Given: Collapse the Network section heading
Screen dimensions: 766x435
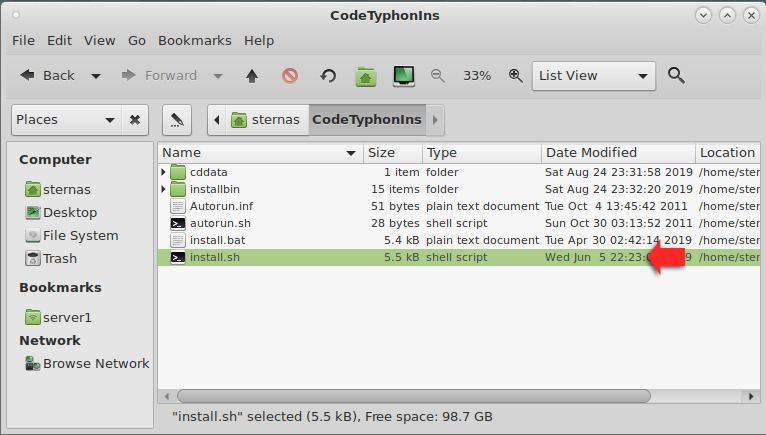Looking at the screenshot, I should pos(50,340).
